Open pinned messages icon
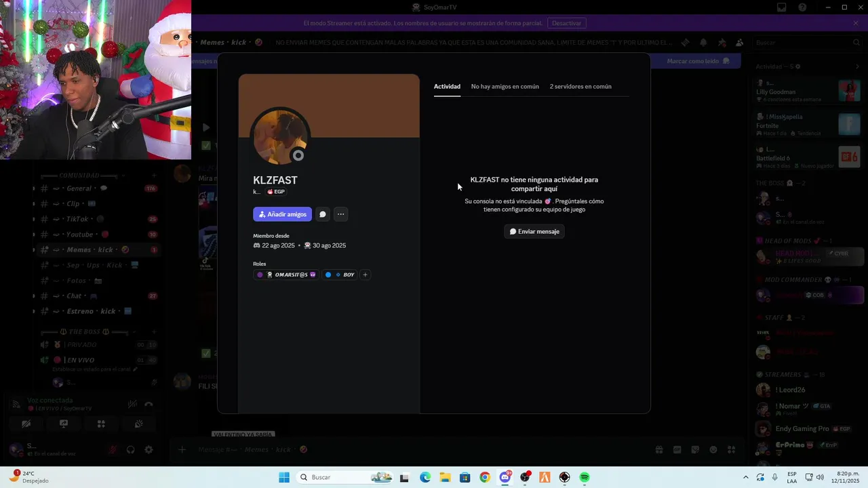Viewport: 868px width, 488px height. click(x=722, y=42)
